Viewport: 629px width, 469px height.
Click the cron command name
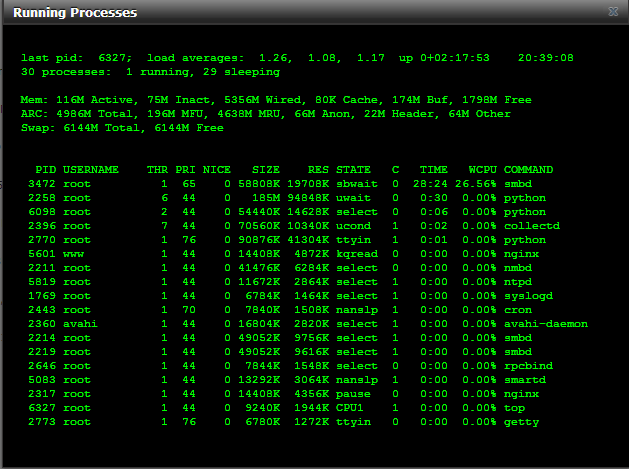[x=518, y=310]
